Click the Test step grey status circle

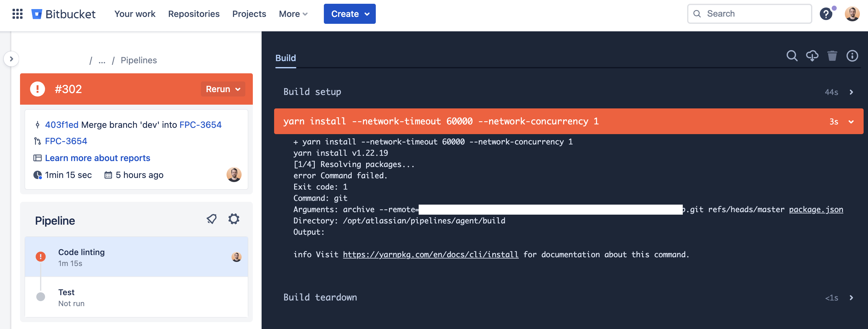(x=41, y=297)
